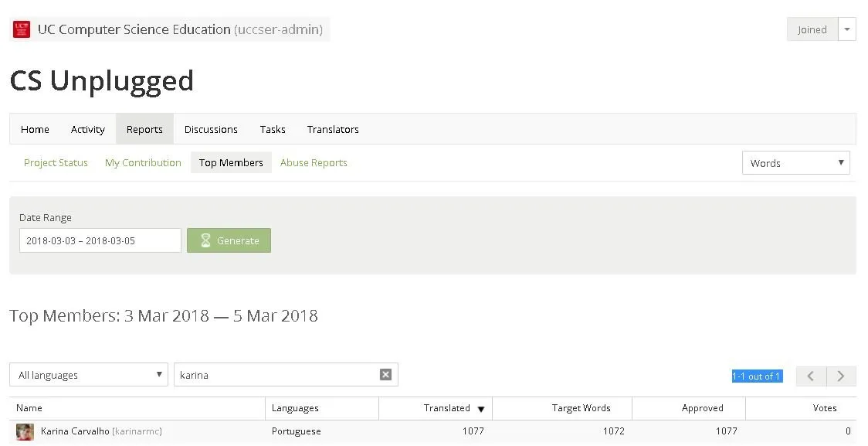Switch to the Activity tab
The image size is (868, 446).
point(87,129)
